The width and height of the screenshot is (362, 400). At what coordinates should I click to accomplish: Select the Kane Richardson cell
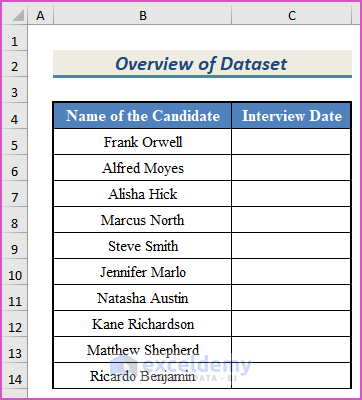[x=142, y=324]
